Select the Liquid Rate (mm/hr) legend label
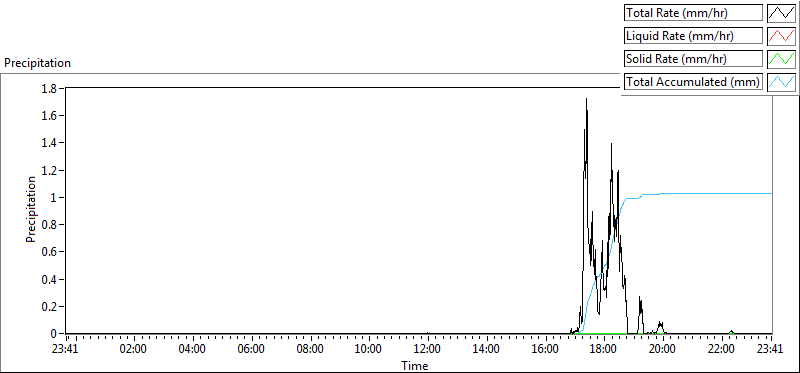The image size is (800, 373). coord(693,36)
